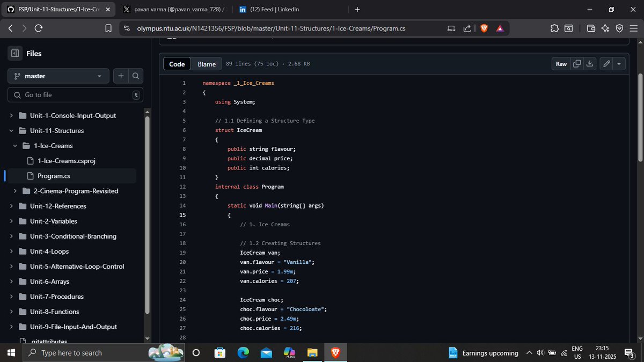Open the master branch dropdown

[x=58, y=76]
